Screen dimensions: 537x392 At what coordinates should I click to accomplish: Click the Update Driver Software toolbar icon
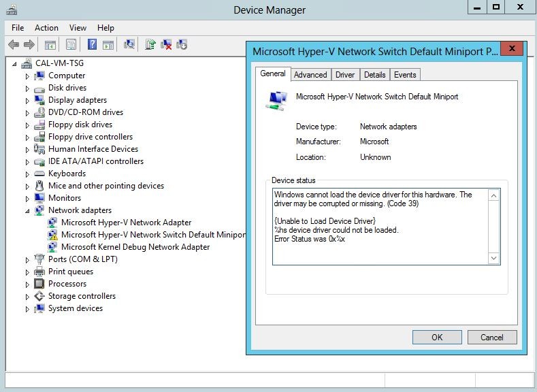tap(150, 45)
